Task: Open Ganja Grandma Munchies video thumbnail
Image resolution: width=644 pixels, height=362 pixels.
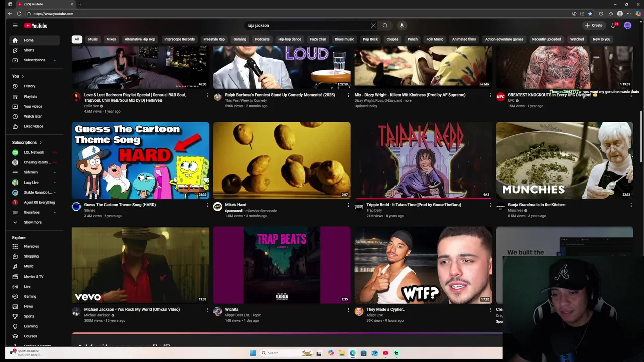Action: pos(565,160)
